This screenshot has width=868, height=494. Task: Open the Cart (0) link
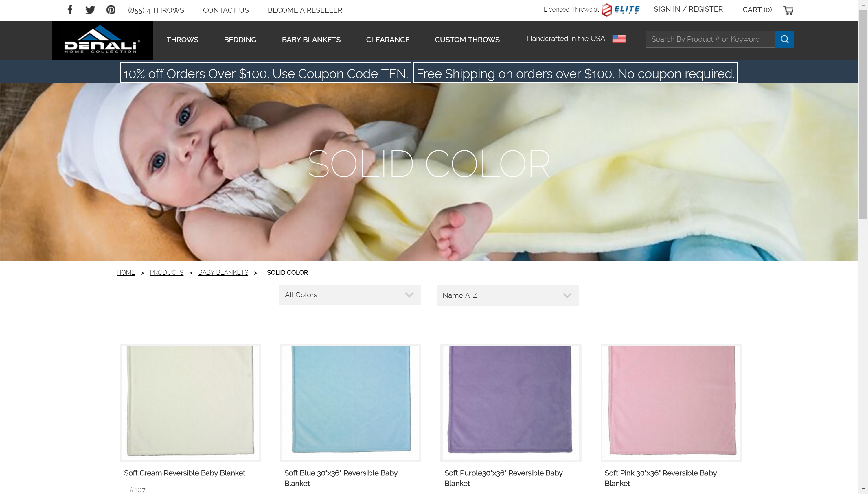(x=757, y=10)
